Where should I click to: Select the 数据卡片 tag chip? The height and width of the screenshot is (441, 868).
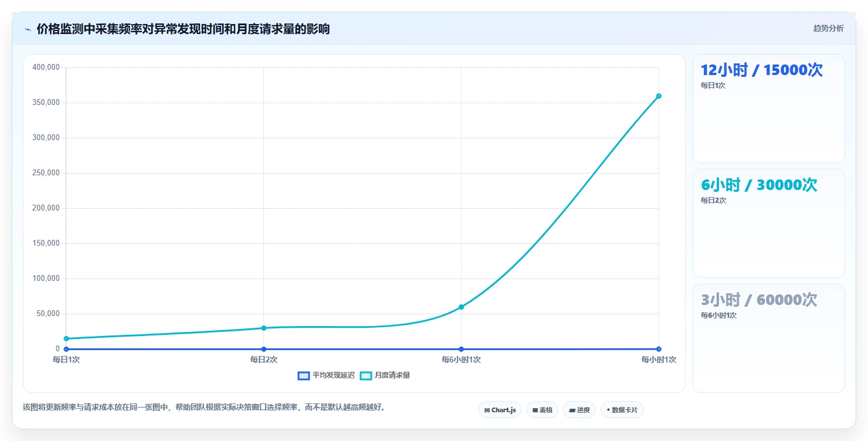(622, 410)
